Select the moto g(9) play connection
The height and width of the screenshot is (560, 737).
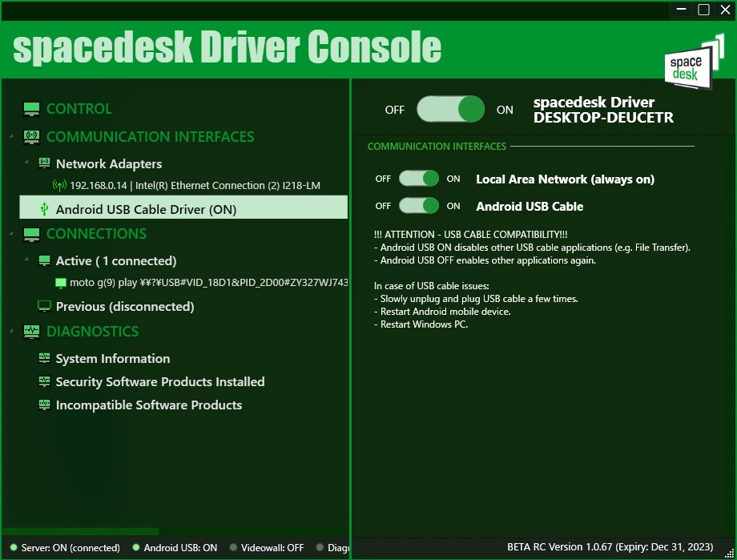click(x=209, y=283)
